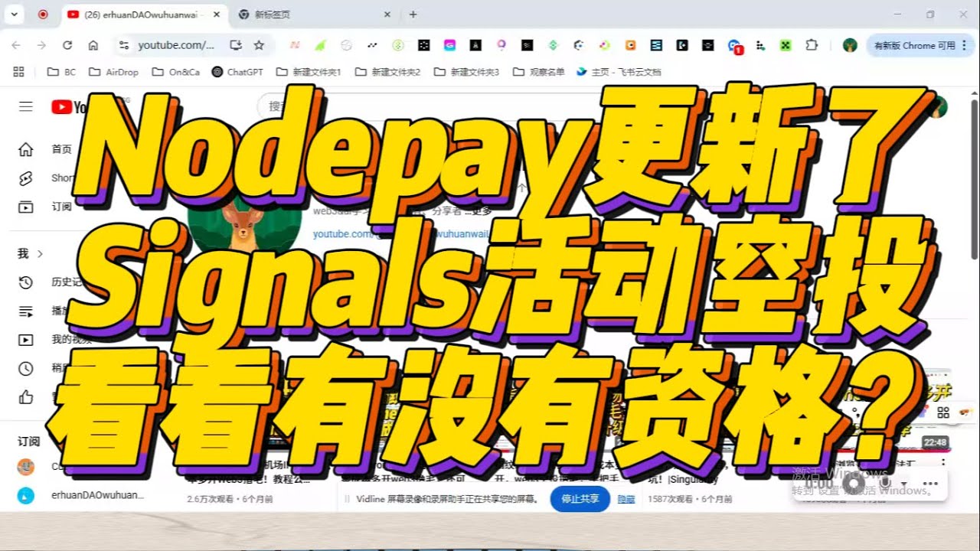Click 停止共享 to stop screen sharing
The height and width of the screenshot is (551, 980).
pos(580,499)
